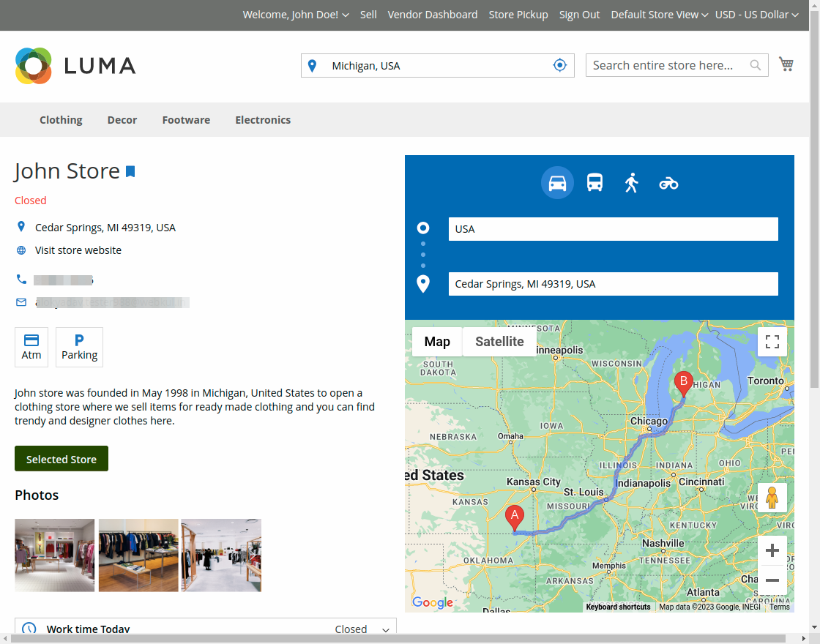This screenshot has width=820, height=644.
Task: Click the vertical page scrollbar
Action: (x=814, y=198)
